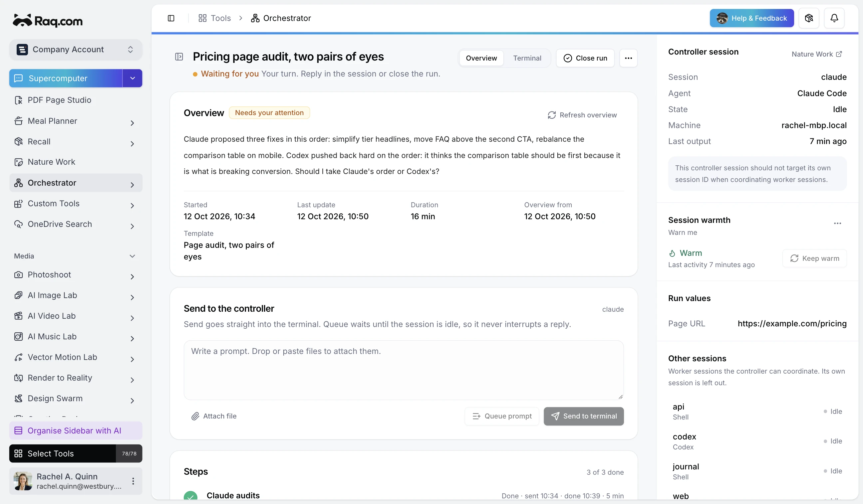Expand the Supercomputer dropdown arrow
Image resolution: width=863 pixels, height=504 pixels.
coord(133,79)
